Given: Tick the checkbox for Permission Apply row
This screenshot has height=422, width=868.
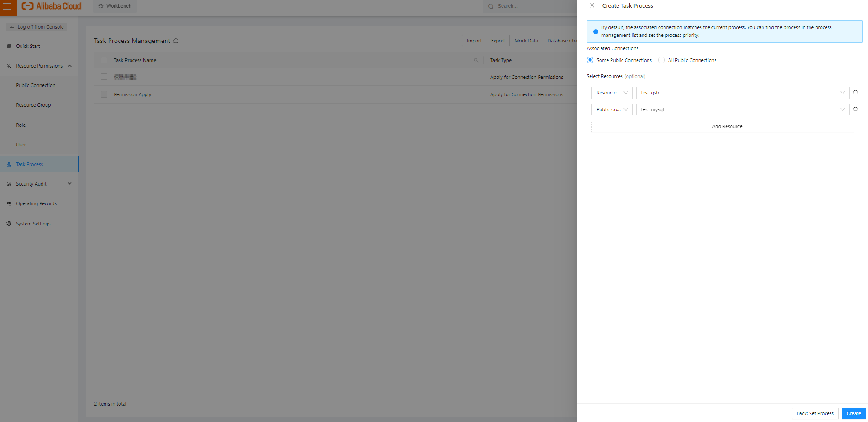Looking at the screenshot, I should pos(104,94).
